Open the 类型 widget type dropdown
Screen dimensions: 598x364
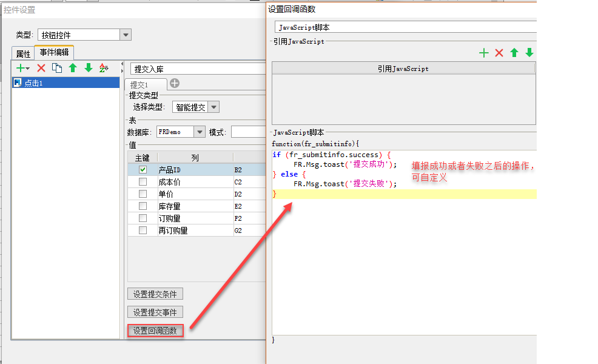[x=126, y=35]
